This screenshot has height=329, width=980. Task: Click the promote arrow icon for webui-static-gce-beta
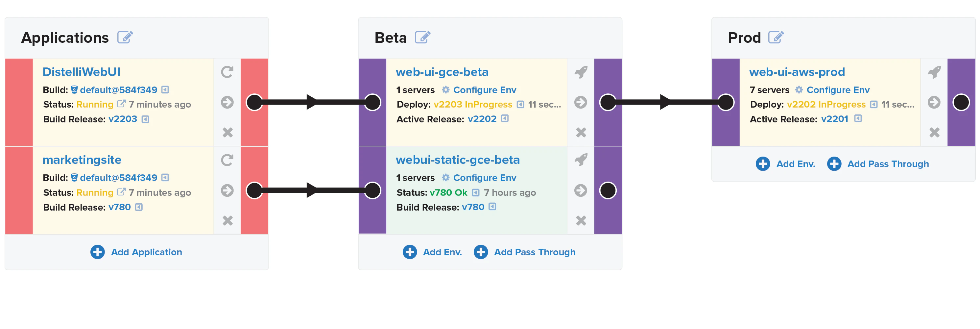click(581, 190)
